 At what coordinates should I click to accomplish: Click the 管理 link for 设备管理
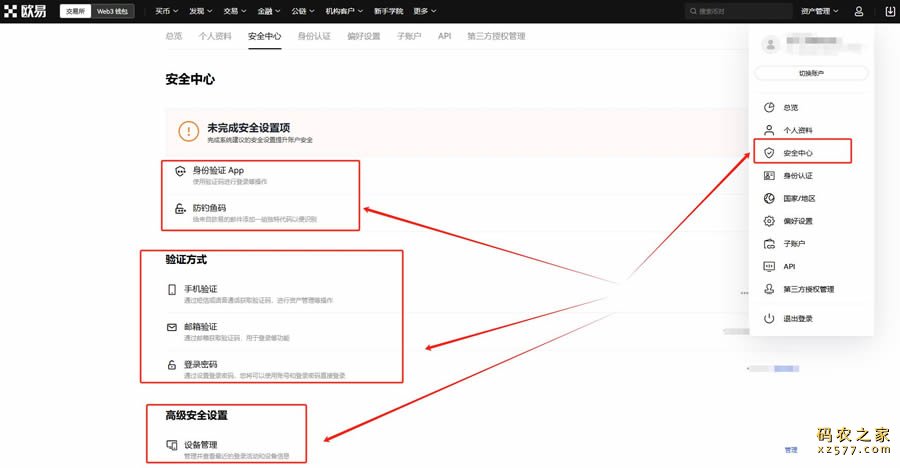(x=791, y=450)
